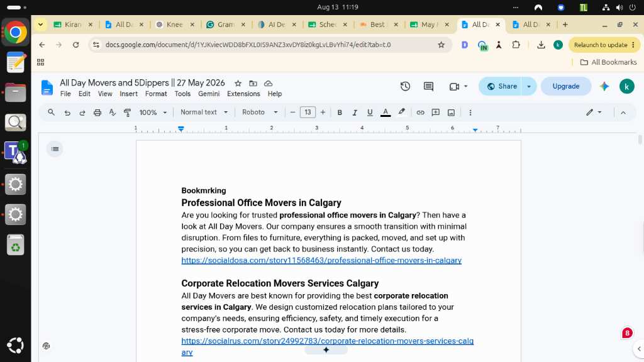The width and height of the screenshot is (644, 362).
Task: Click the add comment toolbar icon
Action: (x=435, y=112)
